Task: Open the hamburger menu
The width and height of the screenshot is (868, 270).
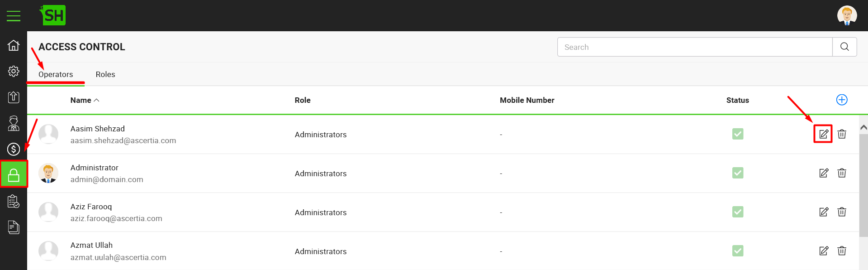Action: click(x=14, y=16)
